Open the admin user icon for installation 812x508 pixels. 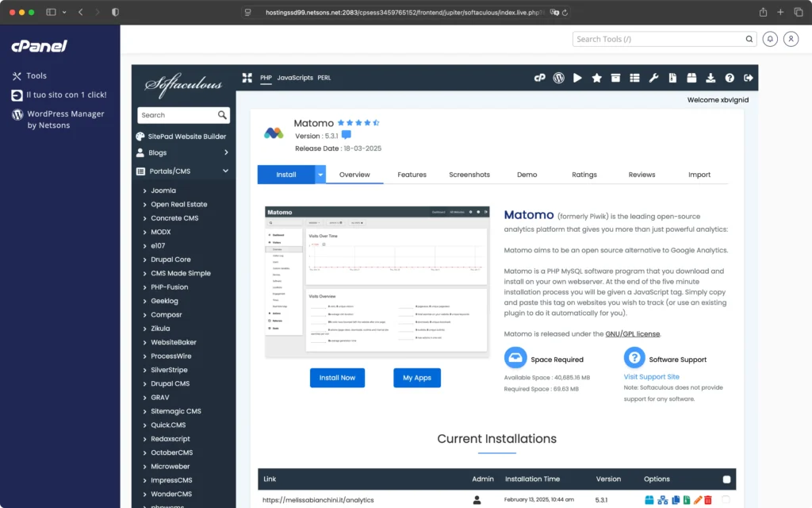click(477, 500)
